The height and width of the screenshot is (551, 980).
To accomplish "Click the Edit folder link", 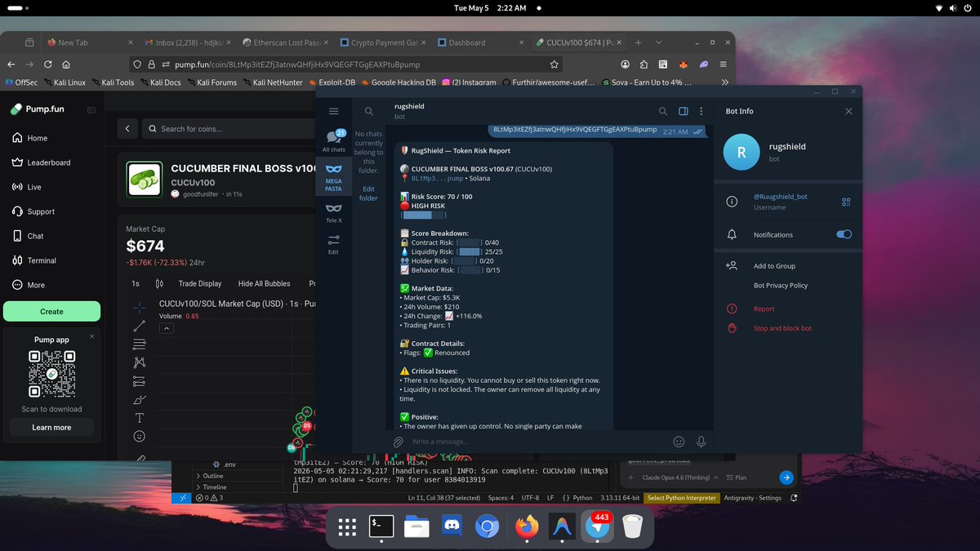I will click(x=368, y=193).
